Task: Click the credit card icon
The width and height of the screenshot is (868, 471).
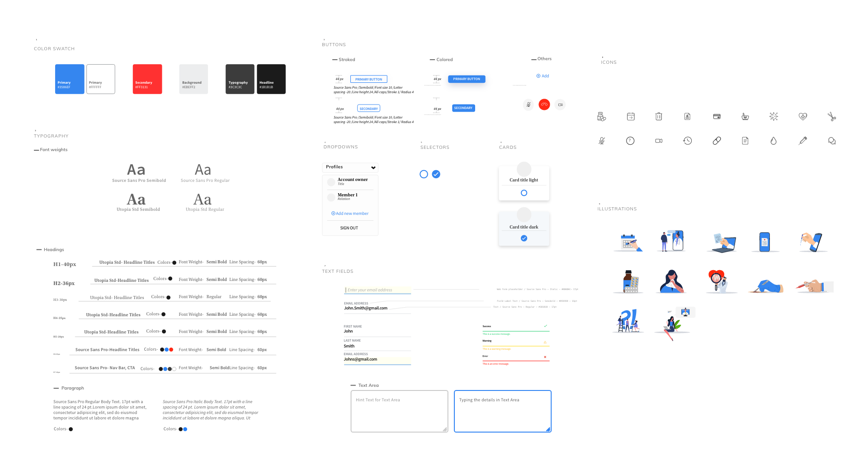Action: click(x=717, y=116)
